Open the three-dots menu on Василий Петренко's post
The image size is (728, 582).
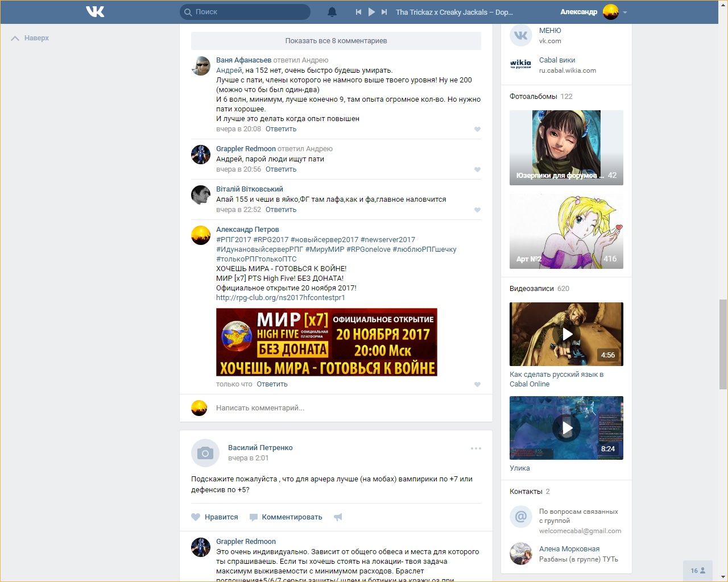tap(476, 448)
